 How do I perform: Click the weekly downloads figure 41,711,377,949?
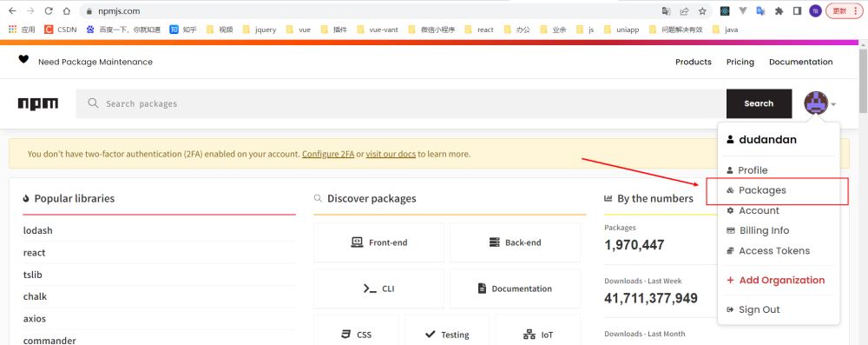click(x=651, y=298)
